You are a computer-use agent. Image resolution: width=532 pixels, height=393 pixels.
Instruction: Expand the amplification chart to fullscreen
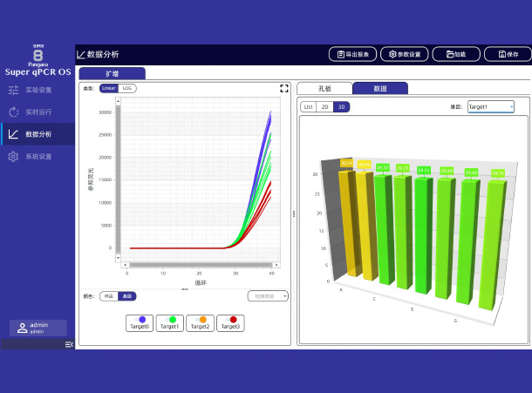click(x=284, y=88)
